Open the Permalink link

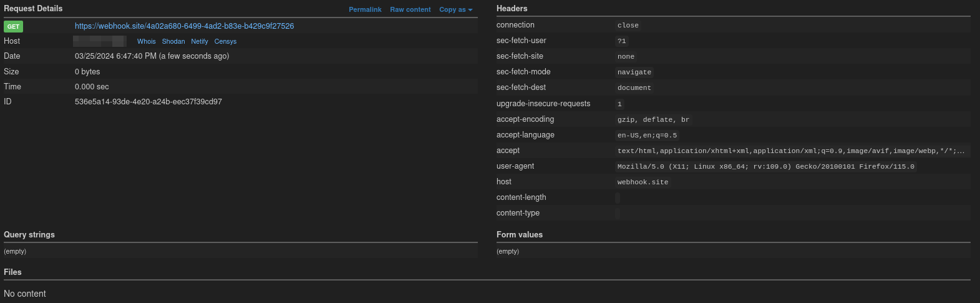pos(365,9)
